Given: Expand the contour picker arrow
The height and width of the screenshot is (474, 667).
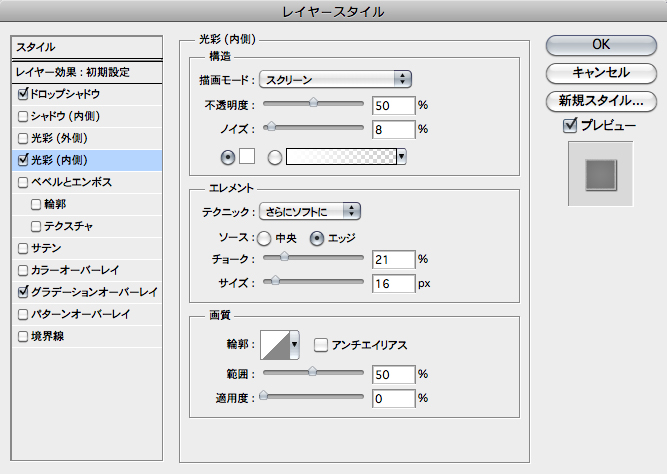Looking at the screenshot, I should tap(295, 345).
